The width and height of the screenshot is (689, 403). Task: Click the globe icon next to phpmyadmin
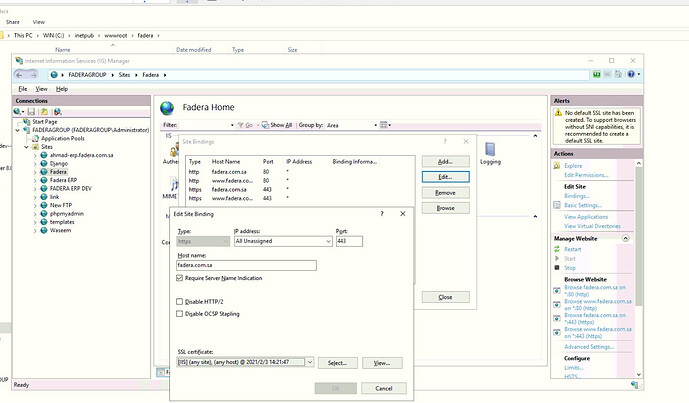[44, 214]
